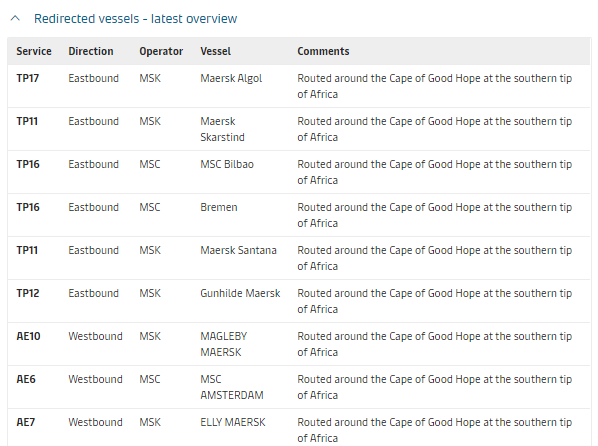
Task: Click the Redirected vessels - latest overview heading
Action: click(135, 19)
